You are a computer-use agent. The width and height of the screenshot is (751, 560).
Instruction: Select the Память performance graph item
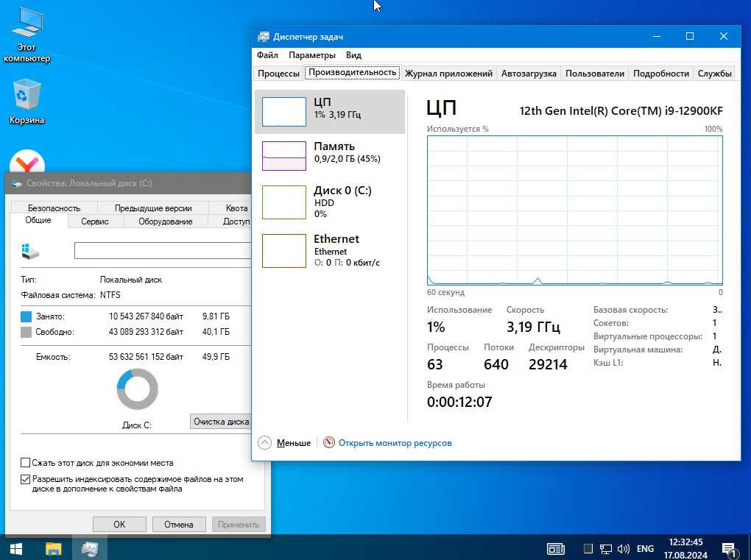point(330,152)
